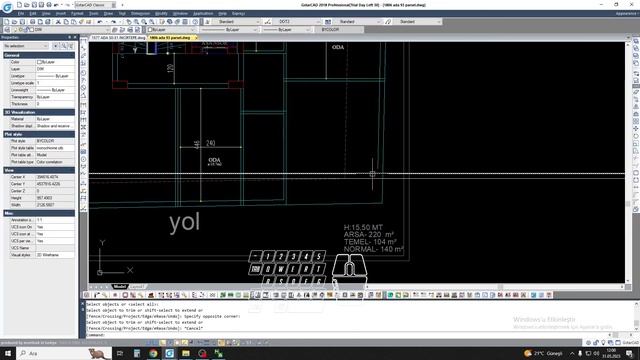640x360 pixels.
Task: Select the Model tab
Action: [120, 287]
